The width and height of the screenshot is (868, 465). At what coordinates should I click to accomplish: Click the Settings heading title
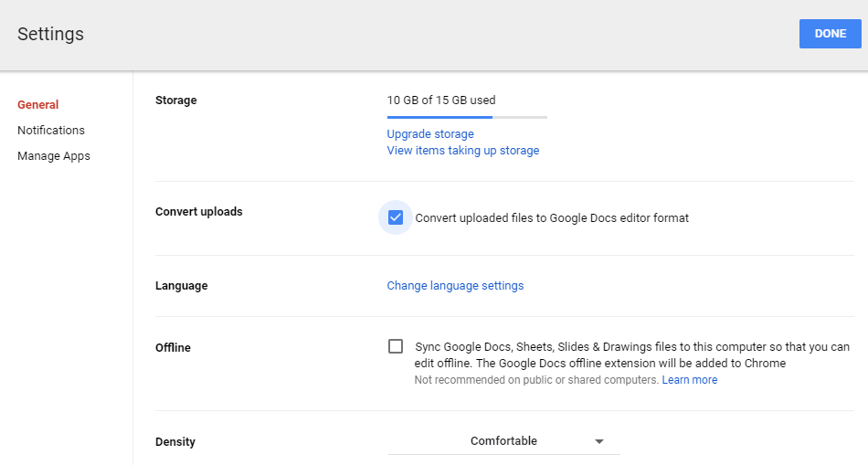coord(50,34)
